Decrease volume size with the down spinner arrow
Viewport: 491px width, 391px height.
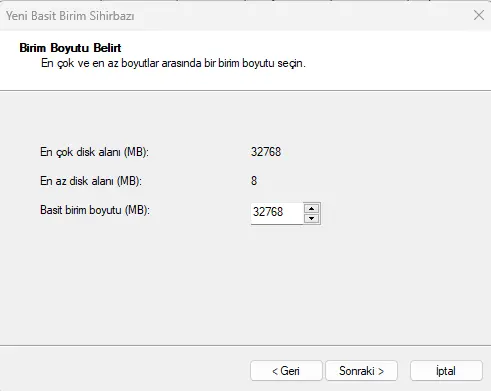pos(312,218)
